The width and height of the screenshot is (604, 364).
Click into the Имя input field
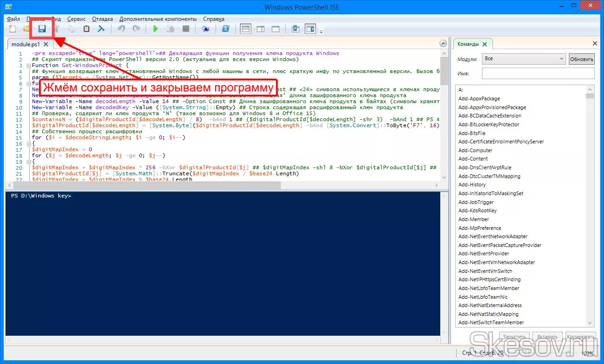pyautogui.click(x=538, y=74)
